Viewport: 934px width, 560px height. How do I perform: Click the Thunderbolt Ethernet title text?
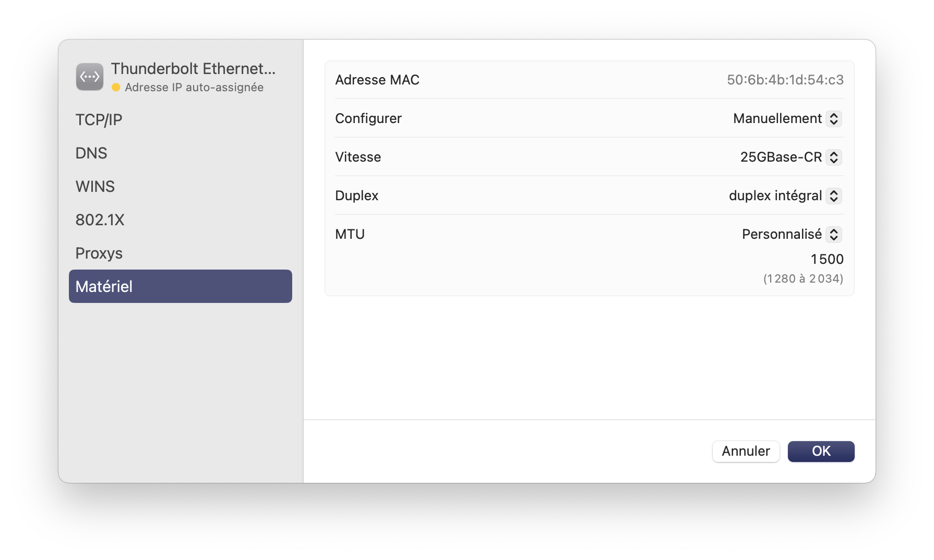pos(193,69)
